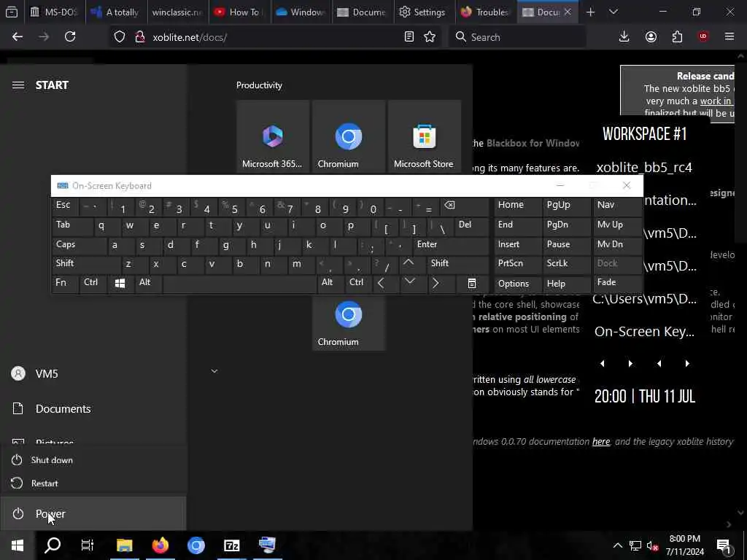Image resolution: width=747 pixels, height=560 pixels.
Task: Click the Enter key on keyboard
Action: coord(450,245)
